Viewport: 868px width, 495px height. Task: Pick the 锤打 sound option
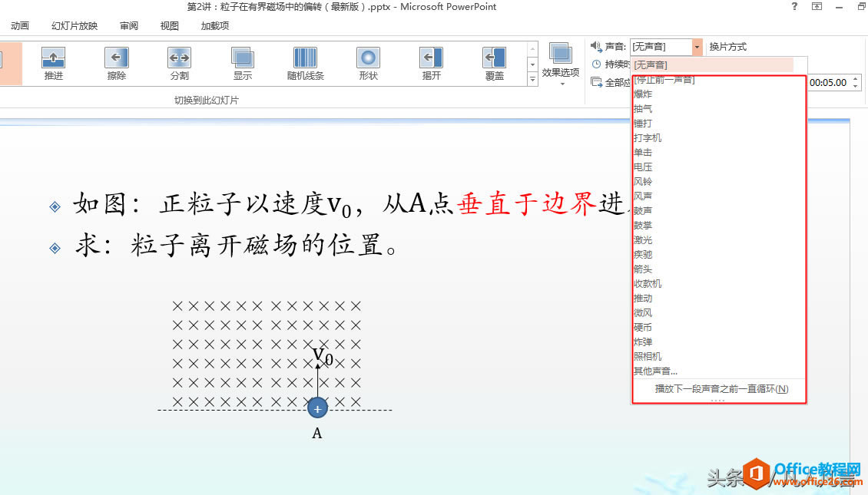pos(643,124)
